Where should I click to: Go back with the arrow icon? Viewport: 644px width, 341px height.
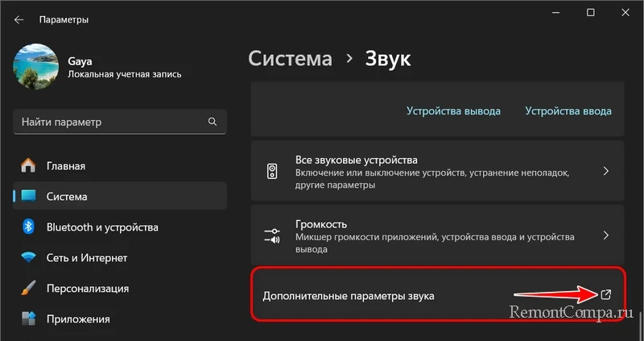(19, 19)
